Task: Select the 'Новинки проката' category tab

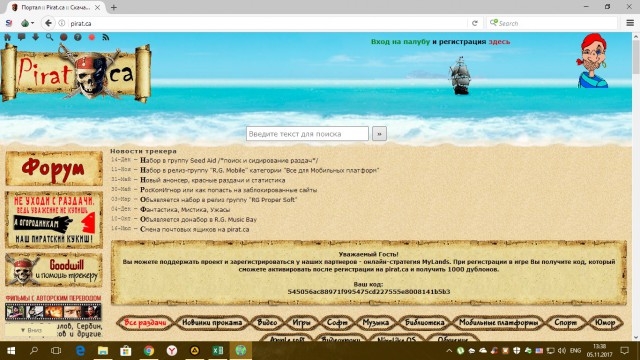Action: click(x=212, y=322)
